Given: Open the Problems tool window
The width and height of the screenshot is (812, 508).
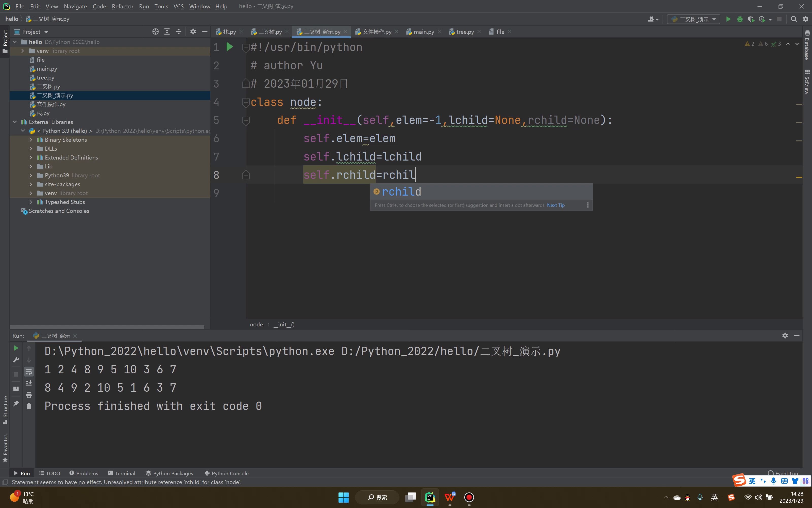Looking at the screenshot, I should point(83,473).
